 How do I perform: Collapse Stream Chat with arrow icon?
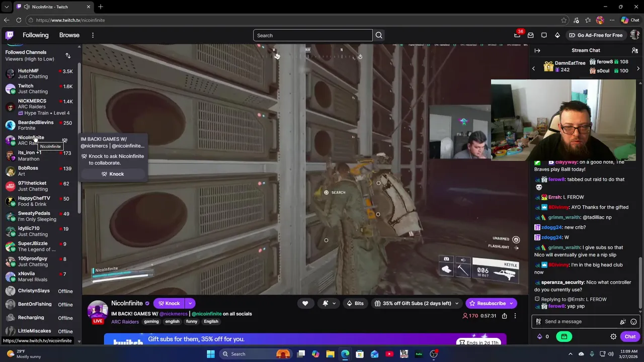tap(537, 50)
